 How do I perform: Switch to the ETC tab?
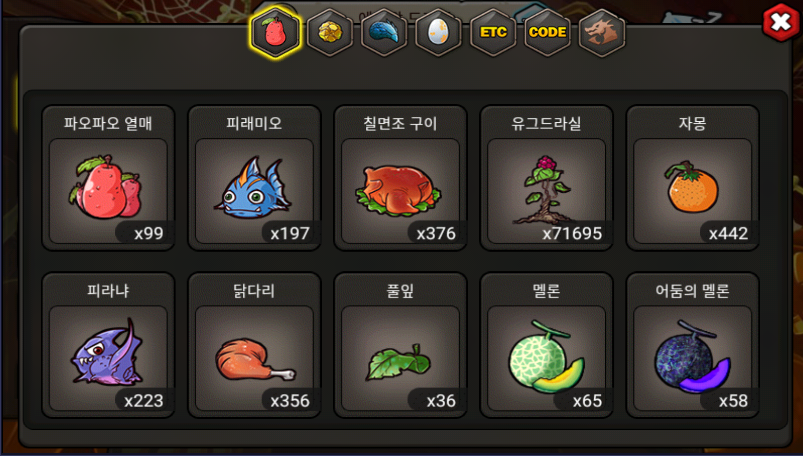tap(493, 32)
